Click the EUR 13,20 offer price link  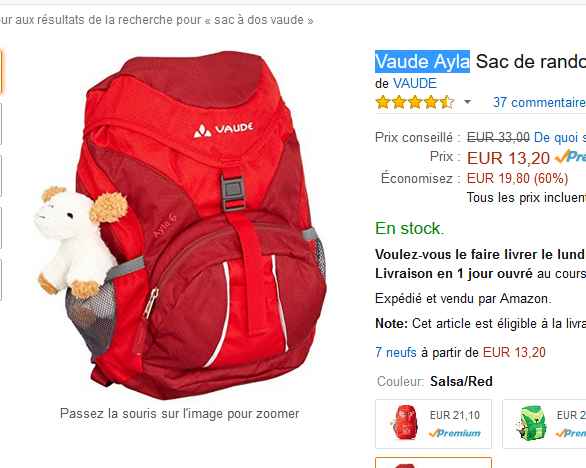click(514, 352)
